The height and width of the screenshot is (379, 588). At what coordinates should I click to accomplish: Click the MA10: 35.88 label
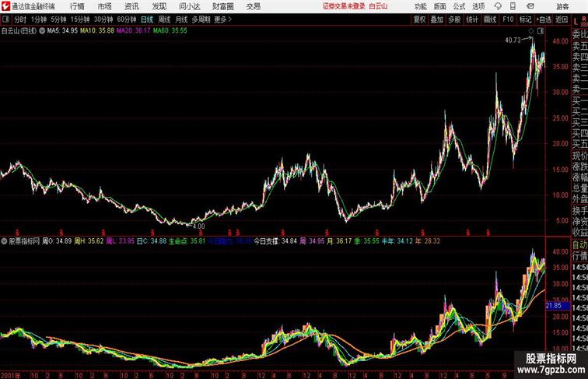[x=96, y=31]
